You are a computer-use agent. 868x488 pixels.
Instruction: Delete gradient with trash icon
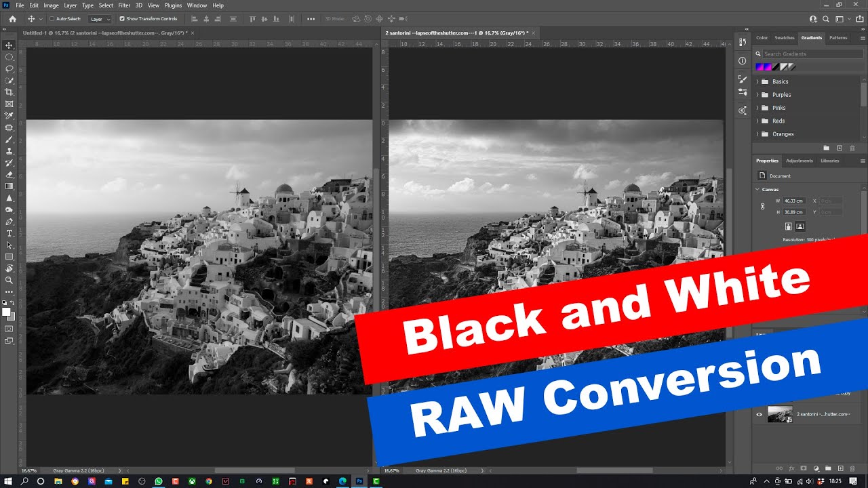pyautogui.click(x=852, y=148)
